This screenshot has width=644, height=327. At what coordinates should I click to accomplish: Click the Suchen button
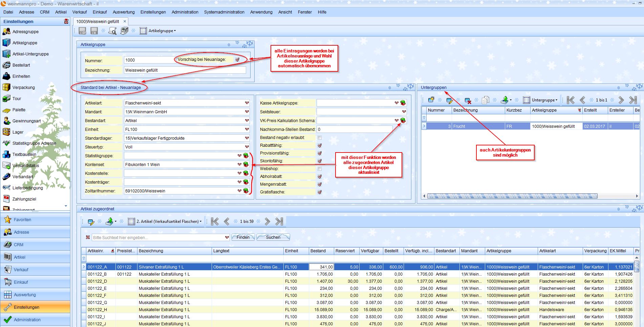[x=273, y=237]
